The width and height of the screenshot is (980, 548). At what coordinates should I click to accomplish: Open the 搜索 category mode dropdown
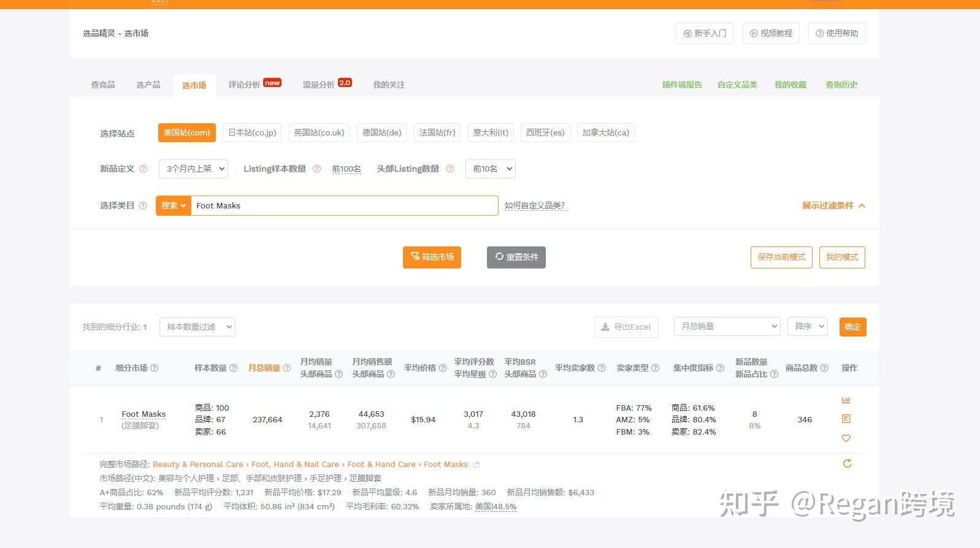(174, 206)
